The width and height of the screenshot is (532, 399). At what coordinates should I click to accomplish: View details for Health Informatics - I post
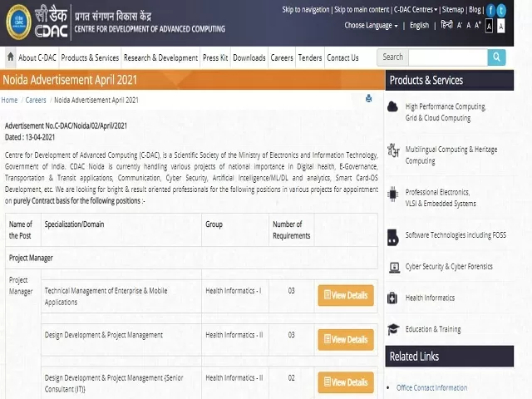coord(346,295)
